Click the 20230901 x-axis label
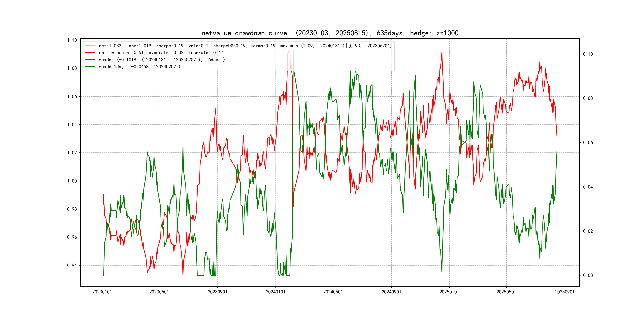 click(217, 292)
